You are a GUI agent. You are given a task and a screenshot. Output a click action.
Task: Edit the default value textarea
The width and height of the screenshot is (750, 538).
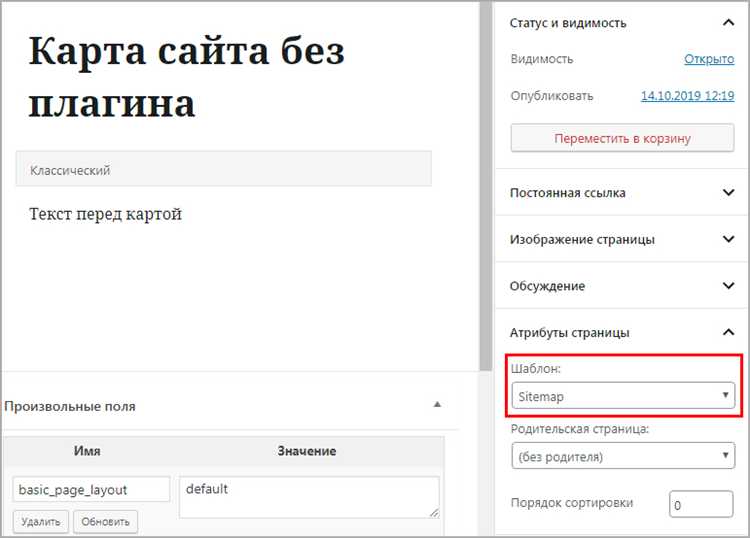click(x=309, y=497)
